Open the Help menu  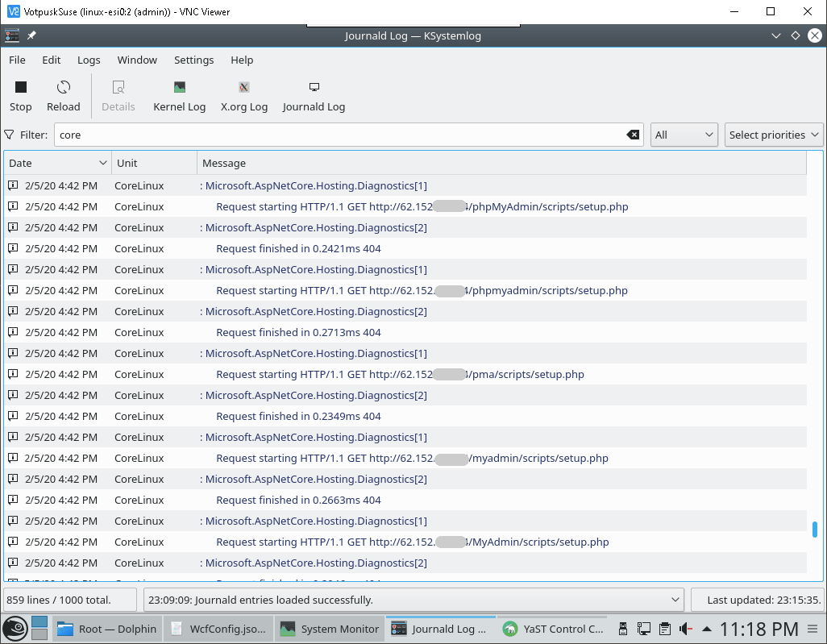242,60
